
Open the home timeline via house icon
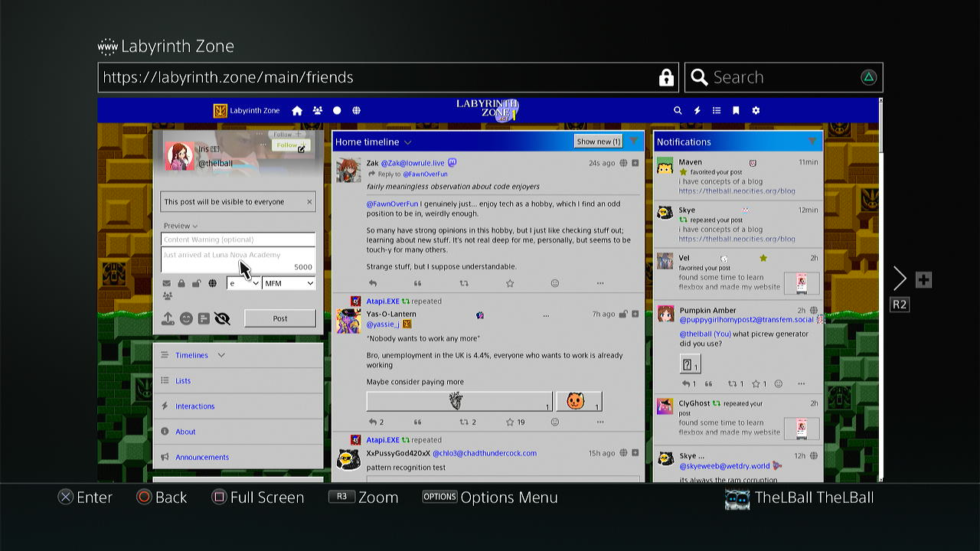coord(297,111)
